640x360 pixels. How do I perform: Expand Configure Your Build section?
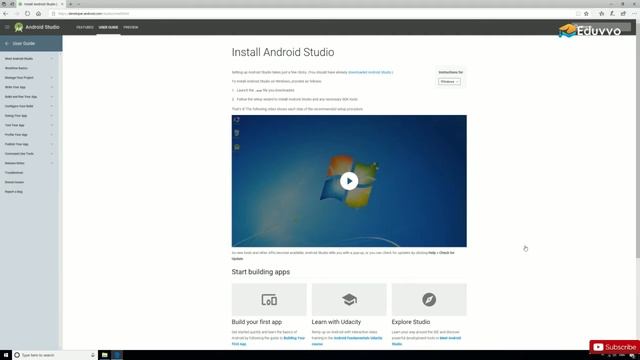click(29, 106)
